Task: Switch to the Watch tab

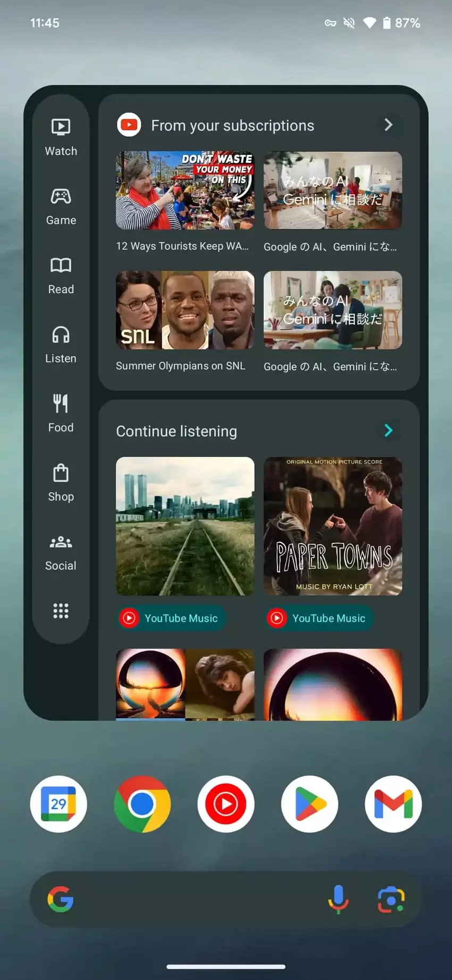Action: pyautogui.click(x=61, y=137)
